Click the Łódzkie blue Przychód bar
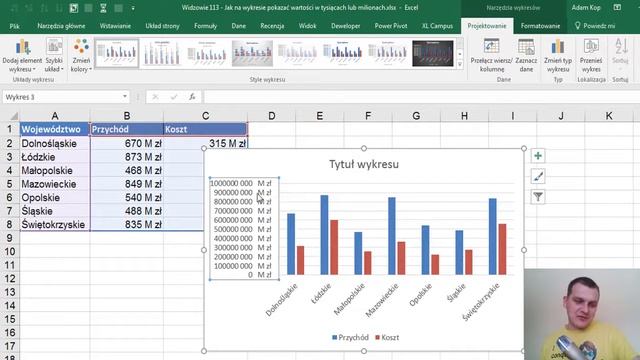The width and height of the screenshot is (640, 360). 324,235
